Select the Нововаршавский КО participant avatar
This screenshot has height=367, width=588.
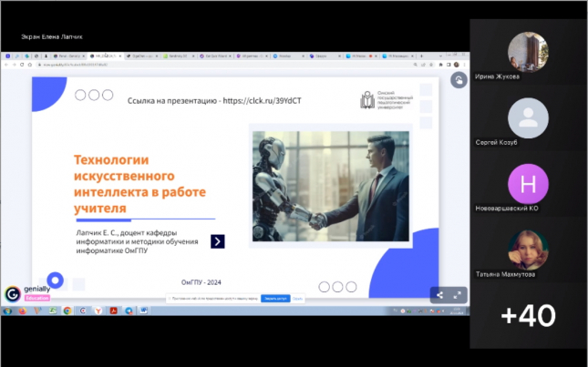click(528, 184)
